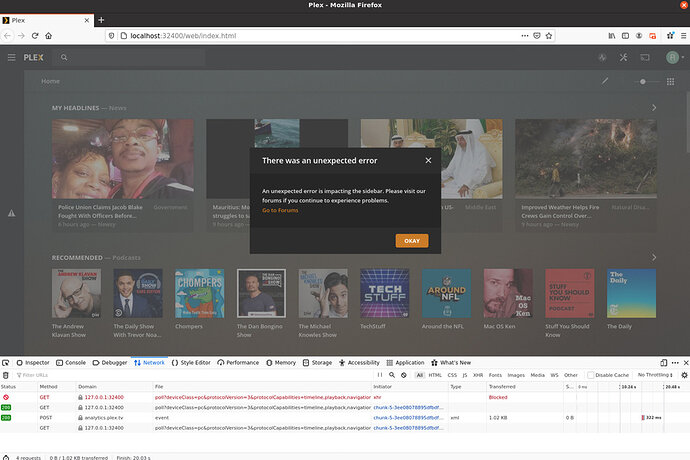
Task: Toggle the Images network filter
Action: pos(516,375)
